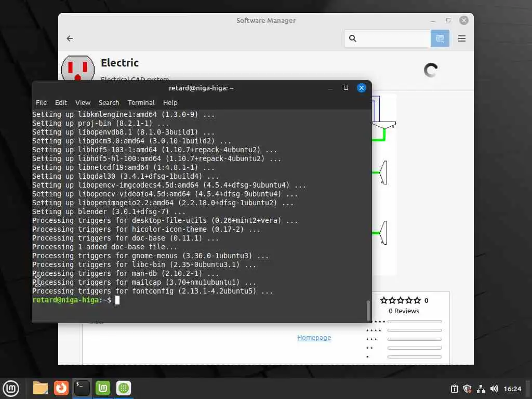Screen dimensions: 532x399
Task: Click the two-star rating bar
Action: coord(414,348)
